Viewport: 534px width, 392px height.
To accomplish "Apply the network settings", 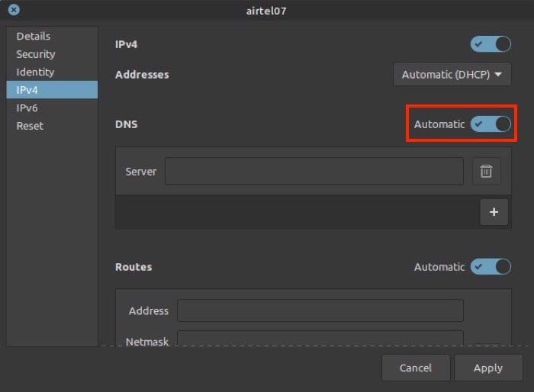I will pos(488,368).
